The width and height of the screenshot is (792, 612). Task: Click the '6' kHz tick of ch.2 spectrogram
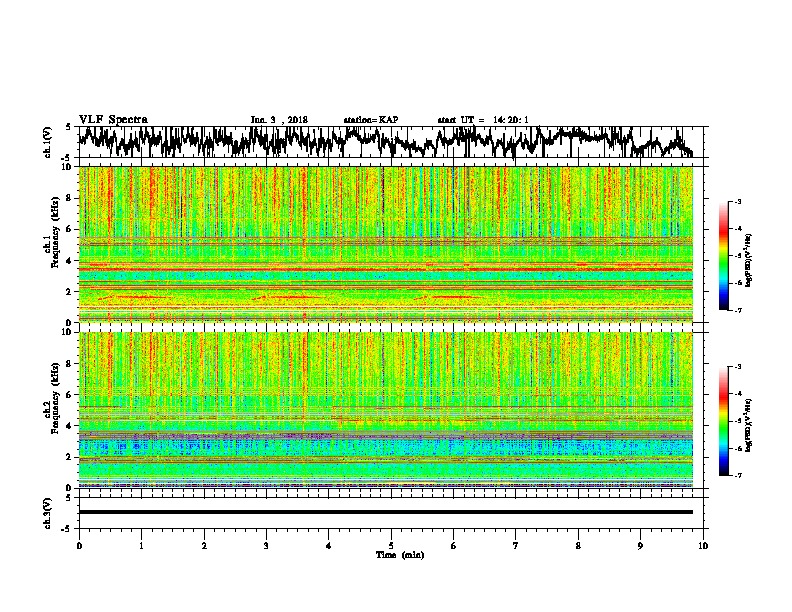[70, 395]
